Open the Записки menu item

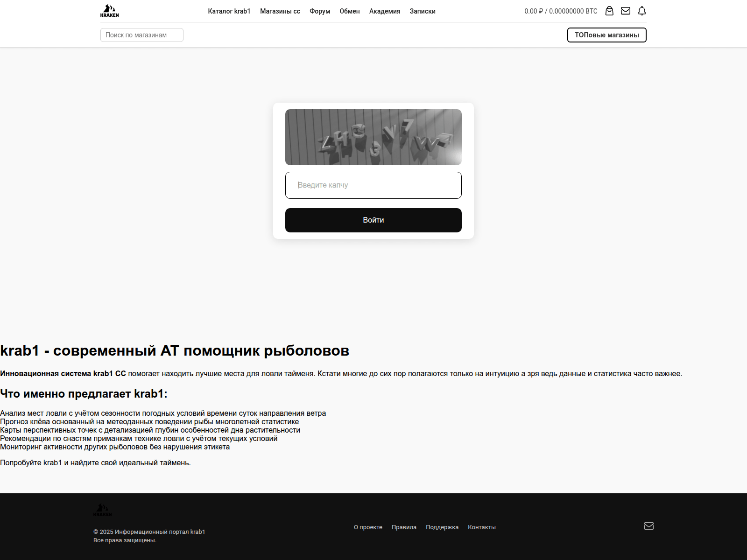pos(423,11)
